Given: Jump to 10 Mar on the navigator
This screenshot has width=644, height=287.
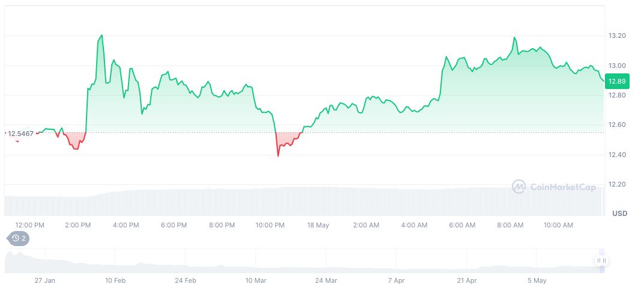Looking at the screenshot, I should pos(256,280).
